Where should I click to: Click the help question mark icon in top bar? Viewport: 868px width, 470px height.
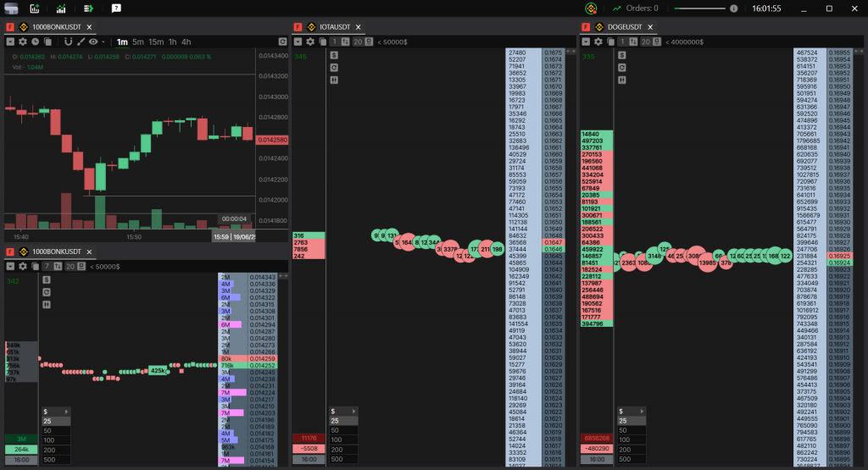pyautogui.click(x=116, y=8)
